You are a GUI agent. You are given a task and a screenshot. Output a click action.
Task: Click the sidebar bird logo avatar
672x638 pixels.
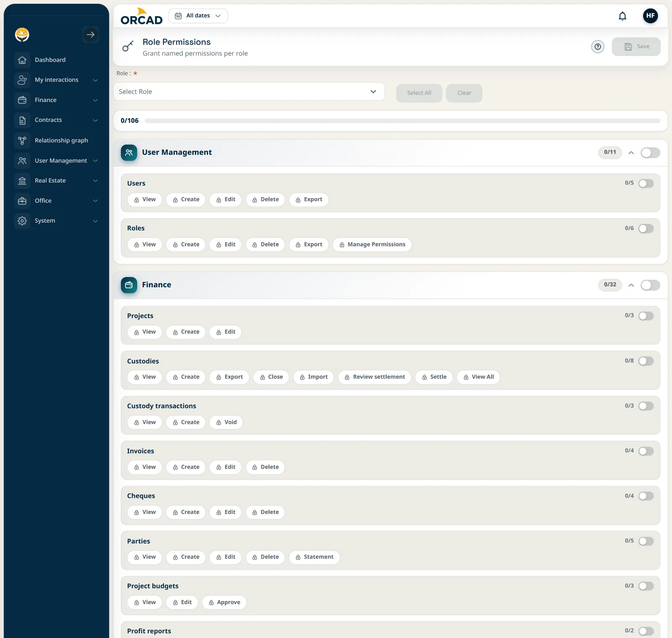pos(22,34)
